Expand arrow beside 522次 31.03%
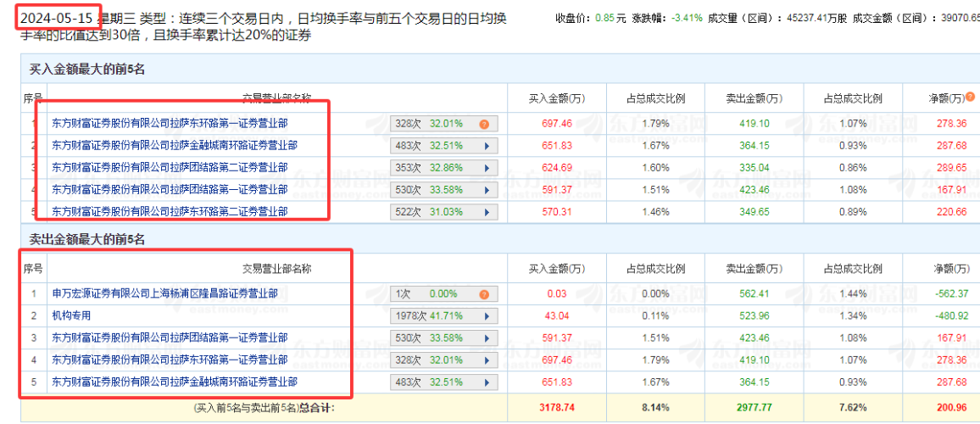 pos(486,211)
